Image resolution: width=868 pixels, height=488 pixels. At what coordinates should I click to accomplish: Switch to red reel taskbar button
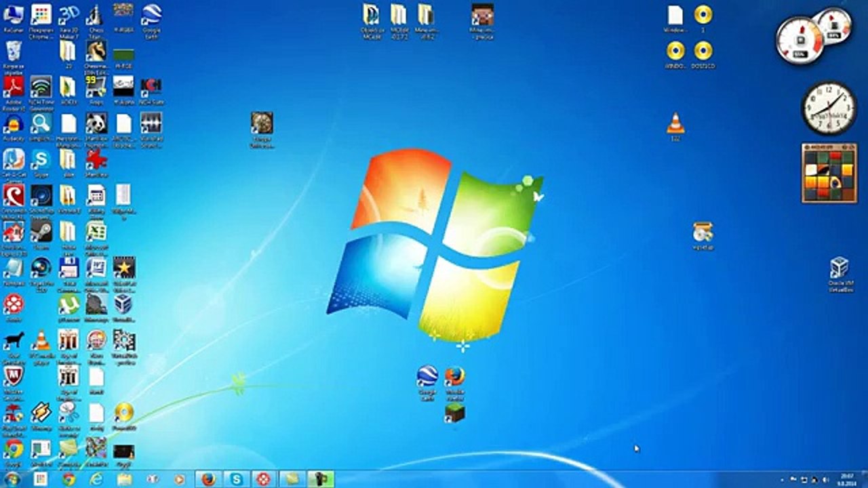pyautogui.click(x=264, y=479)
